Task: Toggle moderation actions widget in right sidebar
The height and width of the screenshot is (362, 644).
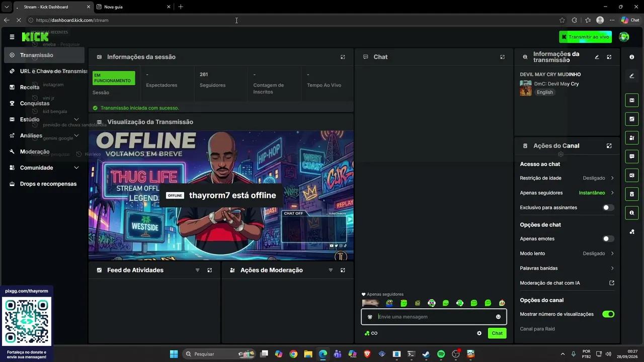Action: [632, 138]
